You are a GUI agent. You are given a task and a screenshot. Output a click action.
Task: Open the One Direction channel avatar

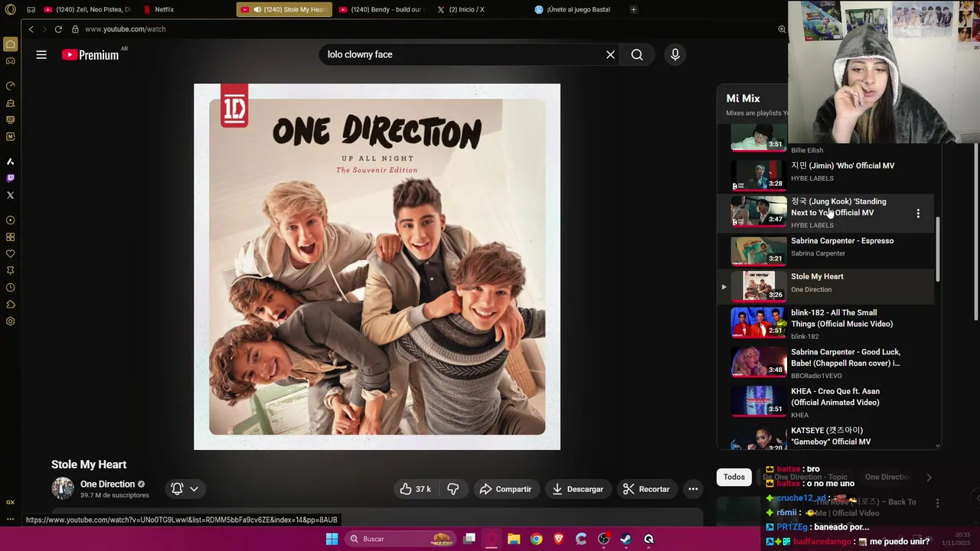point(63,488)
